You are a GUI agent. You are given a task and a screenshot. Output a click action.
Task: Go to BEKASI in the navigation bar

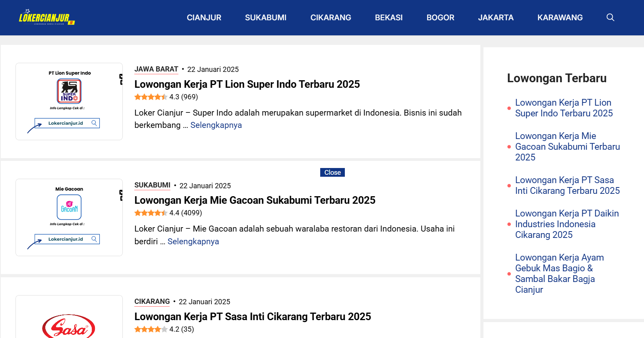(x=389, y=17)
